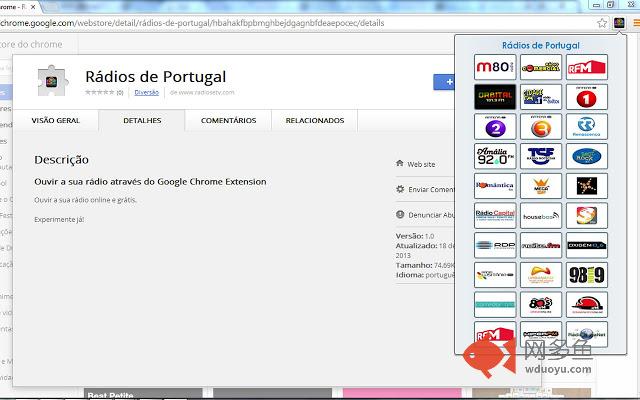
Task: Click the star rating next to (0)
Action: [x=100, y=92]
